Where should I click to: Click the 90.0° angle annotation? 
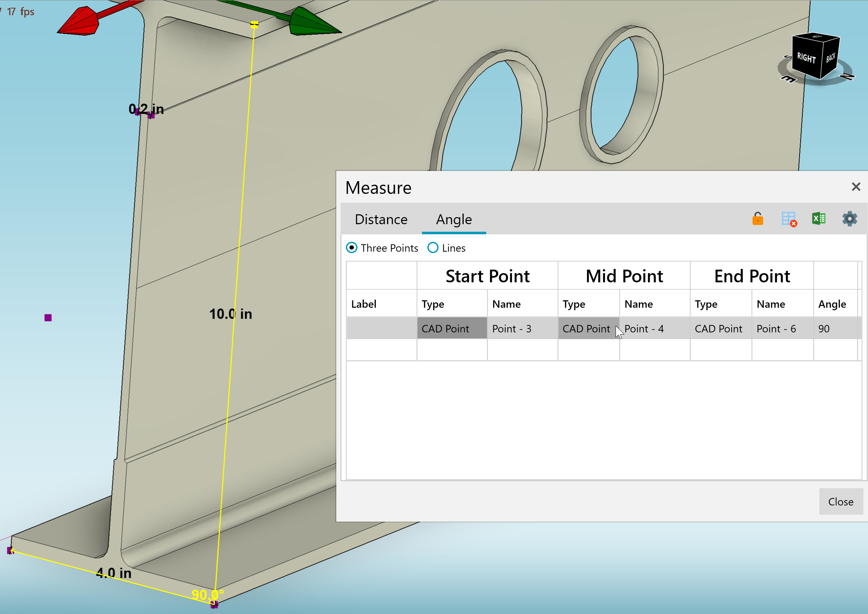[208, 595]
